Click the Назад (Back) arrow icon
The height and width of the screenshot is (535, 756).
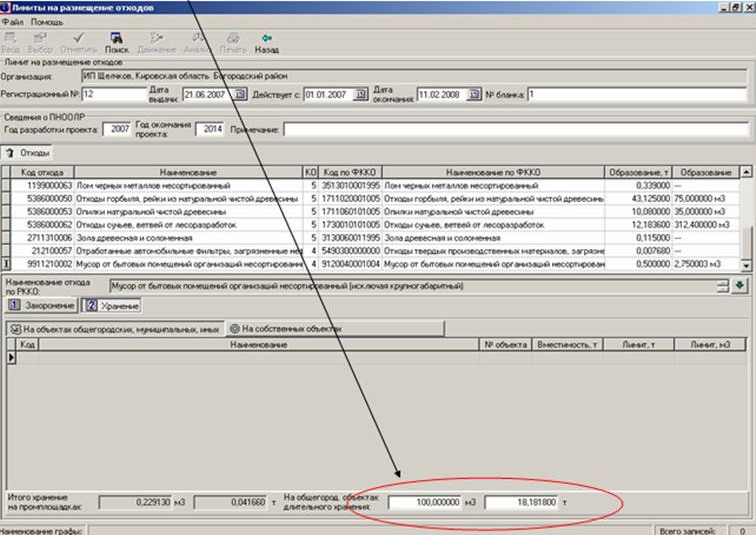[x=266, y=41]
